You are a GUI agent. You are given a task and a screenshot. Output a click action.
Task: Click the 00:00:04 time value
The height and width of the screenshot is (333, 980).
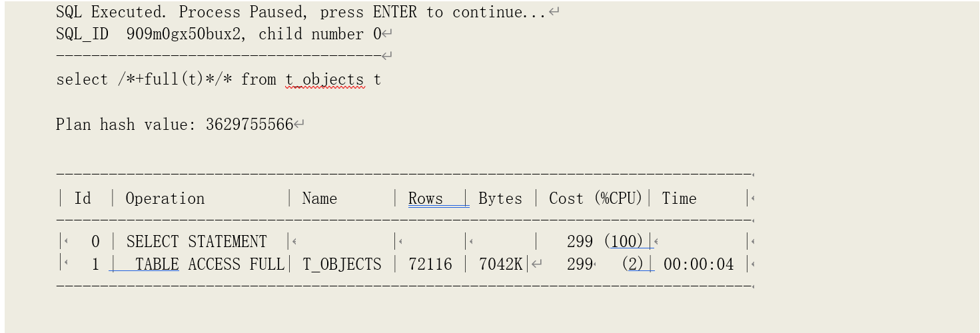click(699, 264)
